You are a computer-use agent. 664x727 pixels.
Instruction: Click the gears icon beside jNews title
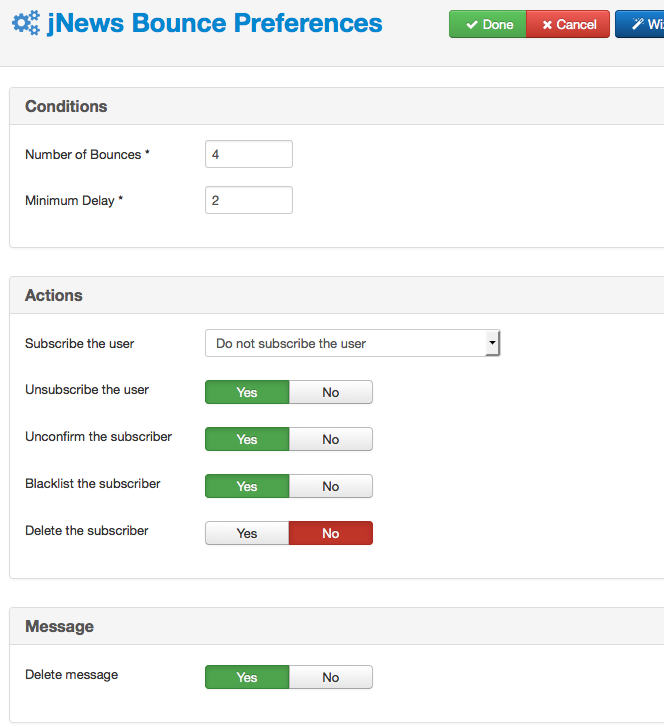click(x=26, y=23)
